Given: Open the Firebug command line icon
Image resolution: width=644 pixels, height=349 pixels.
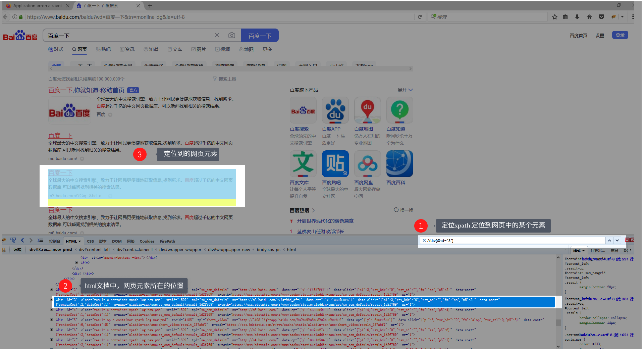Looking at the screenshot, I should [40, 240].
